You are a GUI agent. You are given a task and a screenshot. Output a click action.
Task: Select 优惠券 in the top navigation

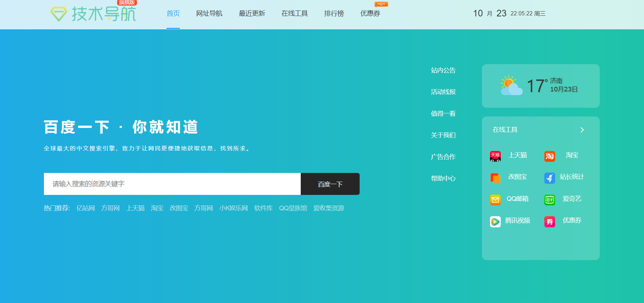click(370, 14)
